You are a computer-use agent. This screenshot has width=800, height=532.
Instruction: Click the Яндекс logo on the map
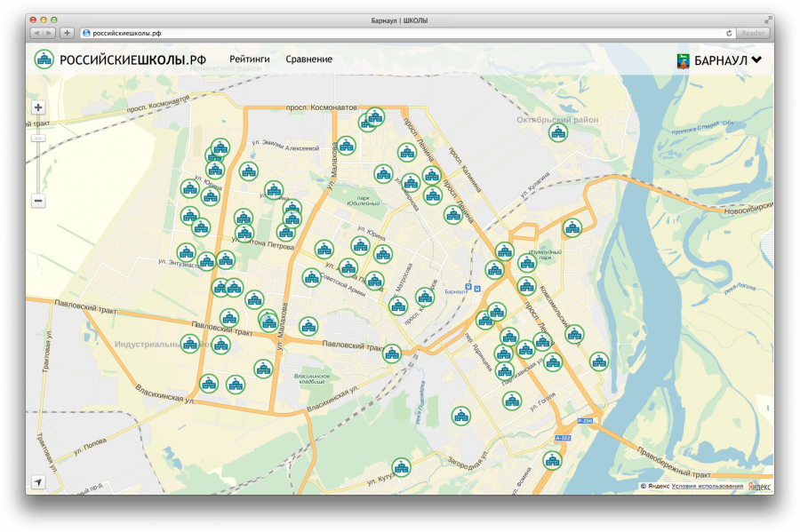(x=758, y=486)
